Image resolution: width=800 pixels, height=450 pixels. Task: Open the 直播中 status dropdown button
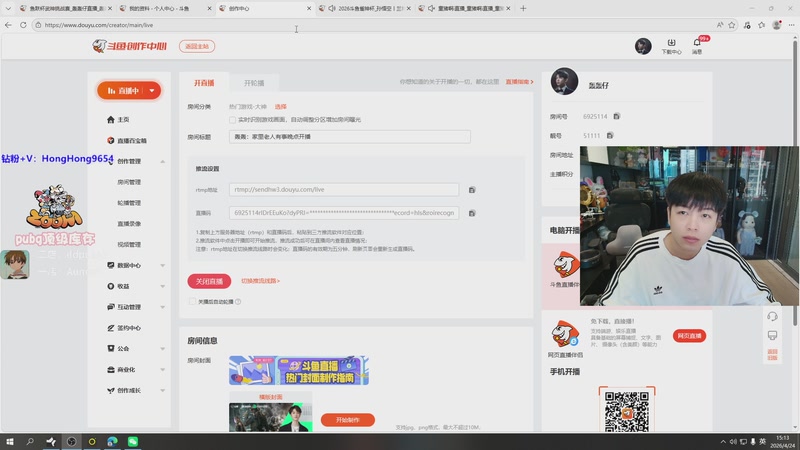click(x=129, y=91)
